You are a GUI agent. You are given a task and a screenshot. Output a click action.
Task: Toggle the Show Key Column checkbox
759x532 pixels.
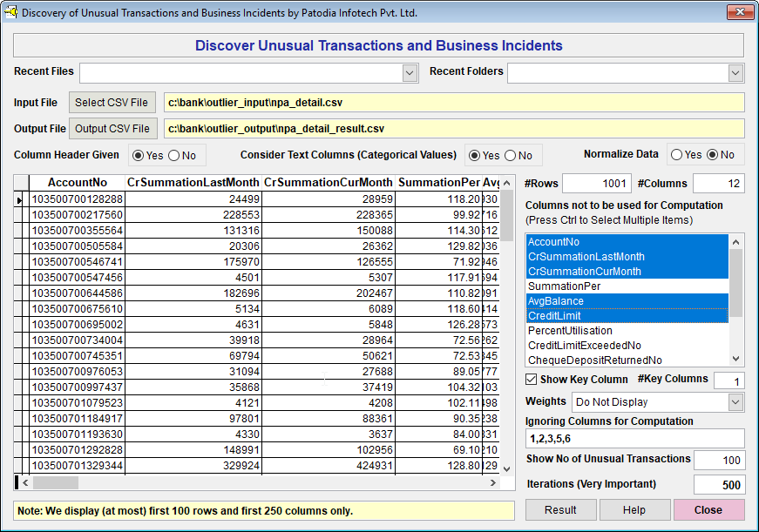coord(532,380)
